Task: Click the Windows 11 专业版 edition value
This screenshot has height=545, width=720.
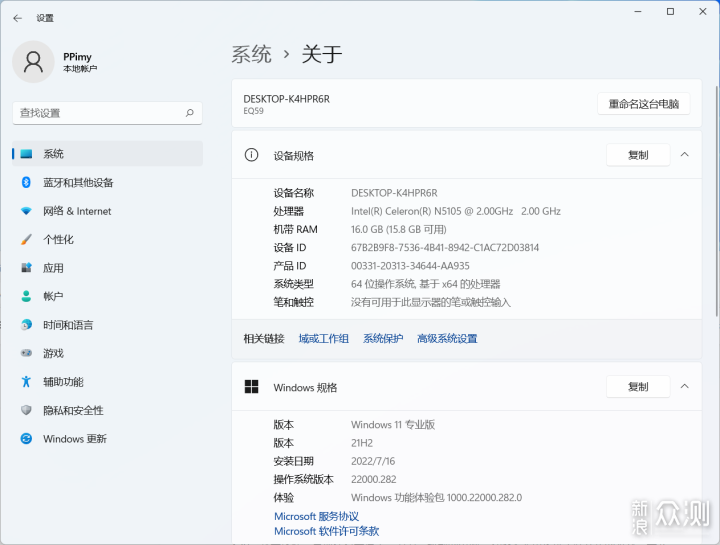Action: 393,425
